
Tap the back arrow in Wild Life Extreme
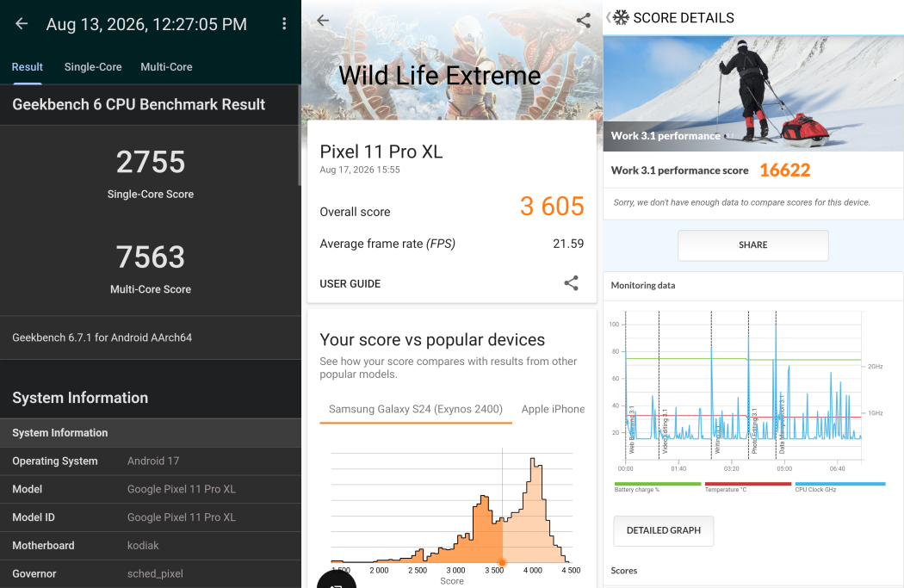(323, 21)
